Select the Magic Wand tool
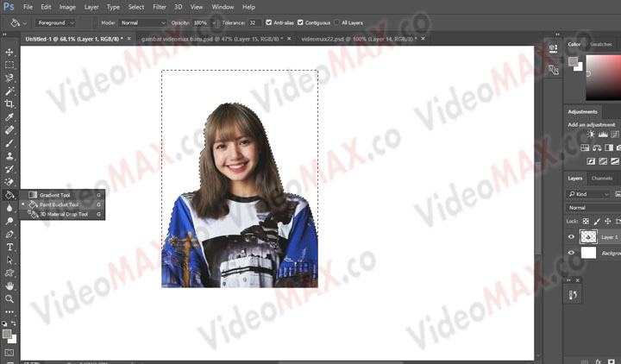 [9, 91]
